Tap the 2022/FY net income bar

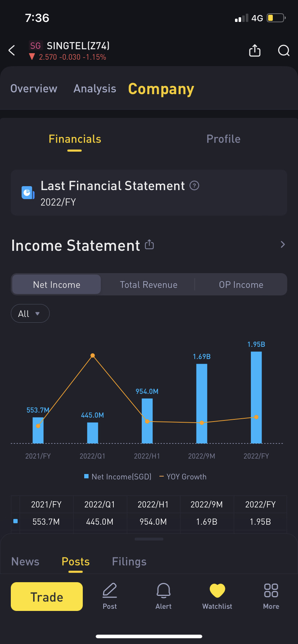[x=256, y=397]
